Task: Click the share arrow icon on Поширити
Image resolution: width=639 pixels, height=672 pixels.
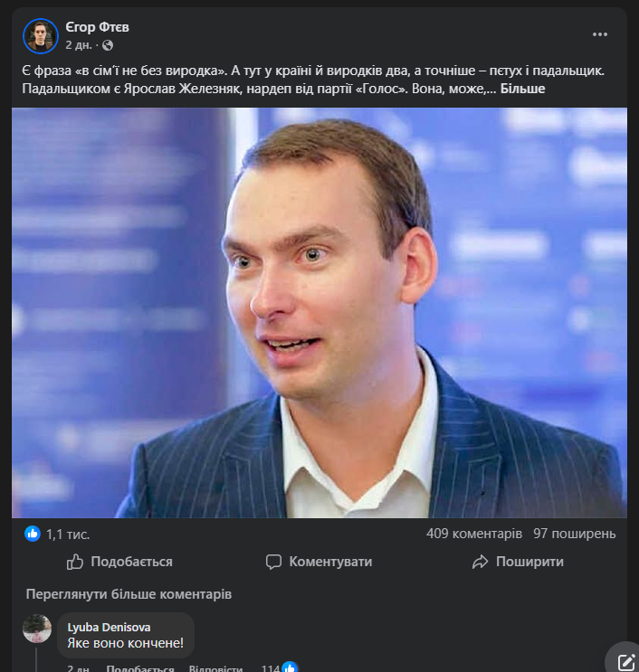Action: [x=481, y=562]
